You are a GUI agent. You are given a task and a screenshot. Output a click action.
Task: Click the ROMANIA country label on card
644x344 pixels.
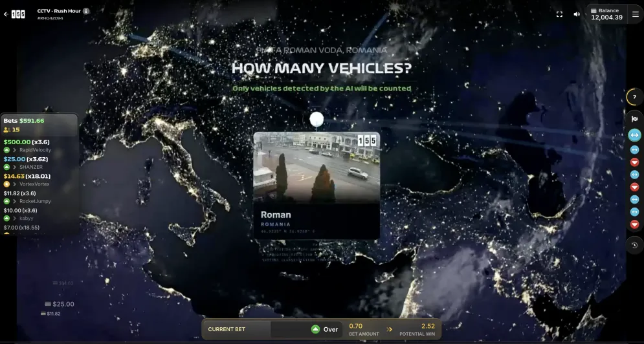pos(276,224)
